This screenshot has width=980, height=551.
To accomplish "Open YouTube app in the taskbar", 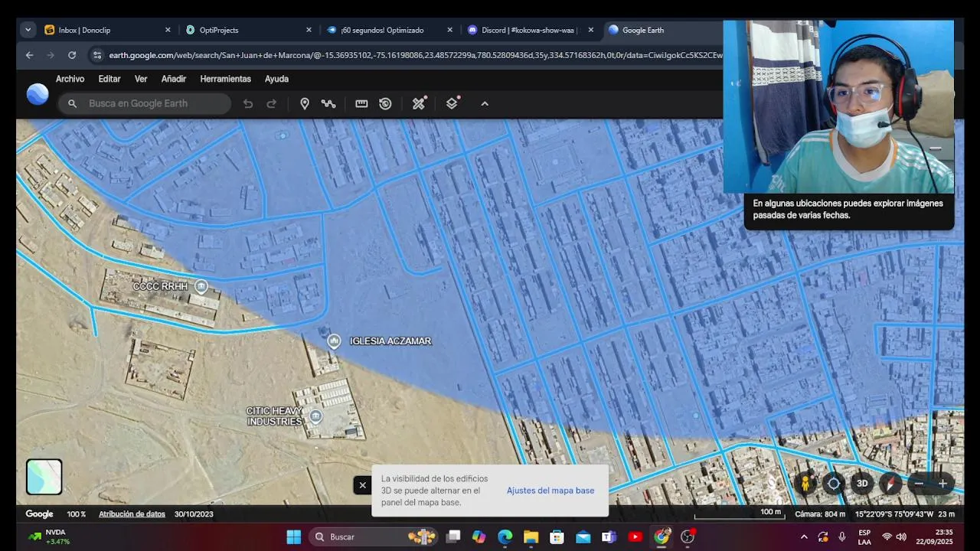I will click(x=635, y=537).
